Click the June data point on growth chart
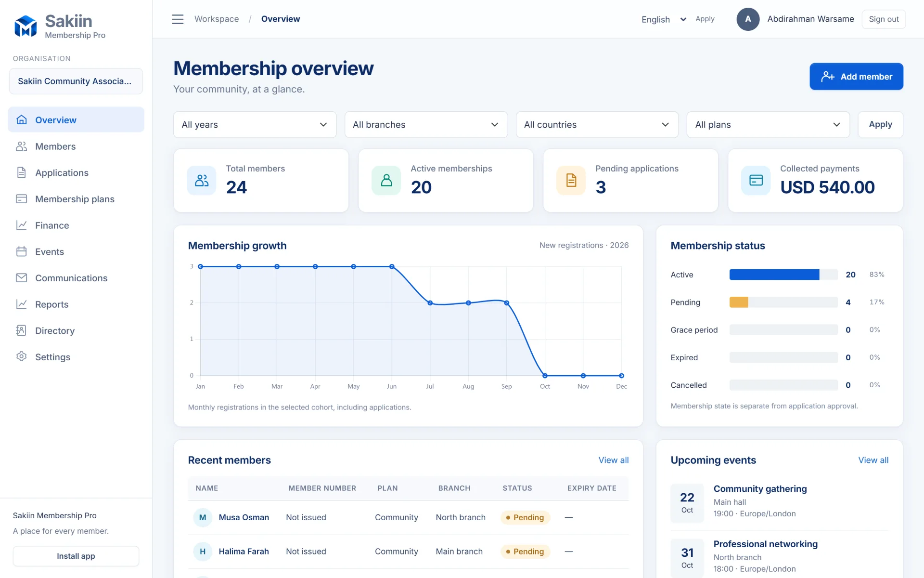This screenshot has height=578, width=924. [392, 266]
